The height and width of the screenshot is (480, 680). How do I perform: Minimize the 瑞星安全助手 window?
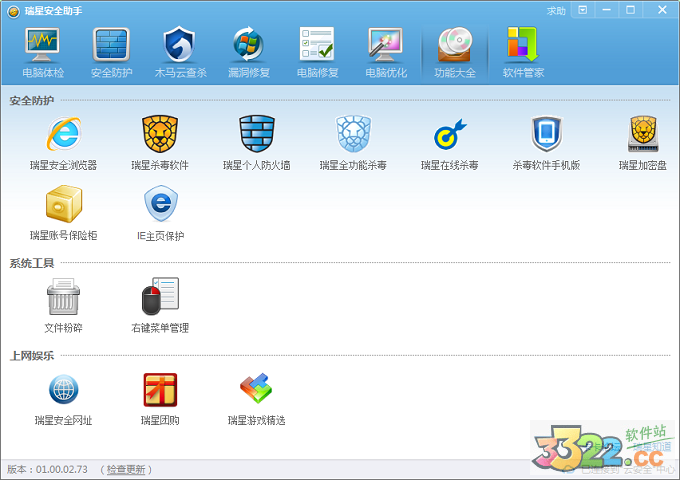tap(607, 10)
